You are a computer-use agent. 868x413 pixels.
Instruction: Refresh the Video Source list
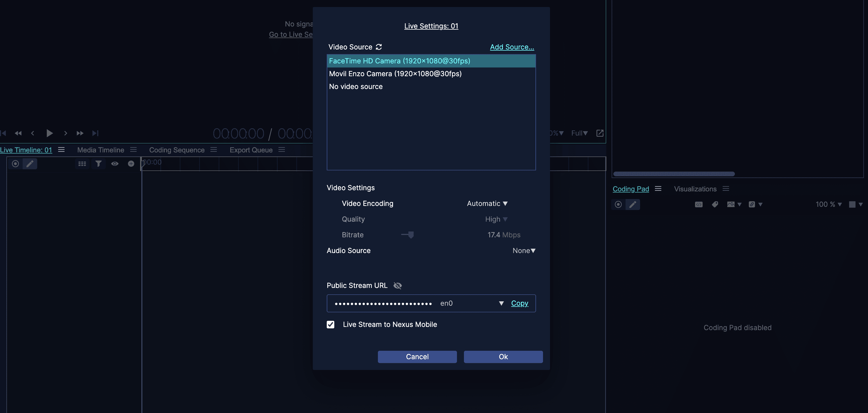point(379,47)
